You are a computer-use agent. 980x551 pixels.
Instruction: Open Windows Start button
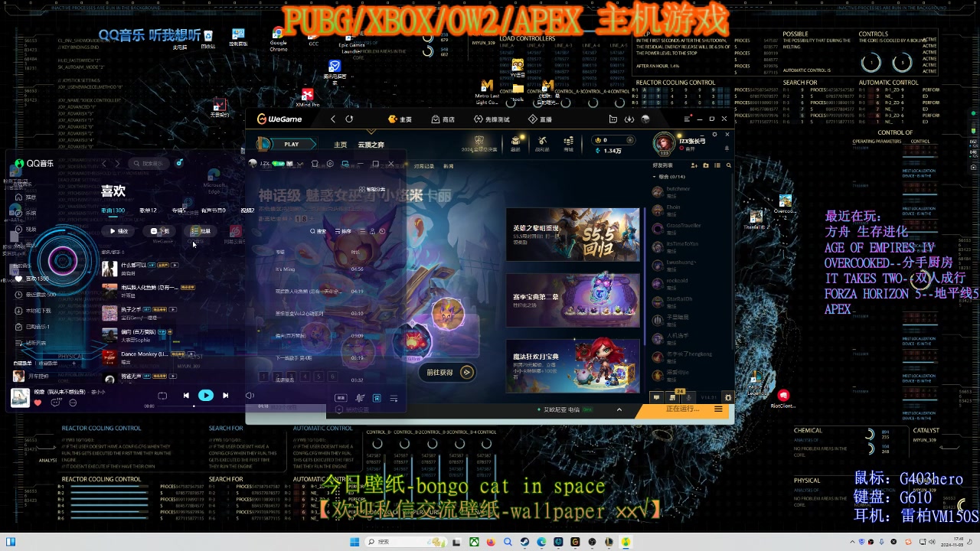354,542
